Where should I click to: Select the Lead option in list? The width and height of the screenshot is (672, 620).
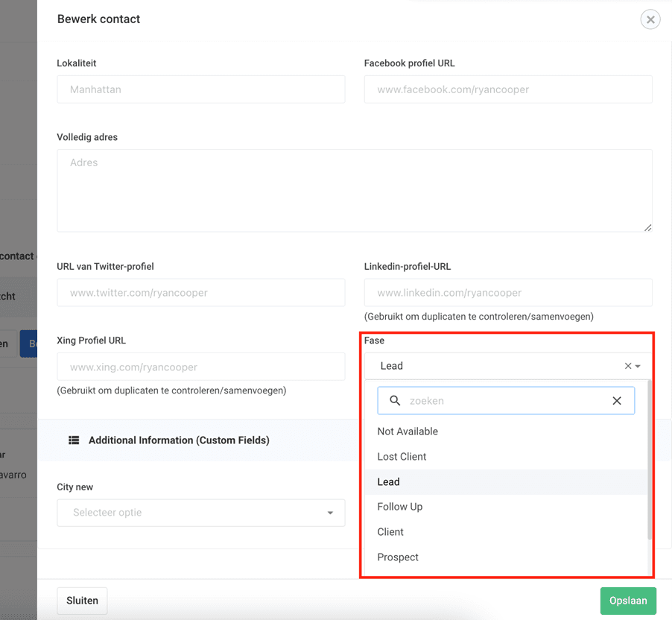click(x=389, y=482)
